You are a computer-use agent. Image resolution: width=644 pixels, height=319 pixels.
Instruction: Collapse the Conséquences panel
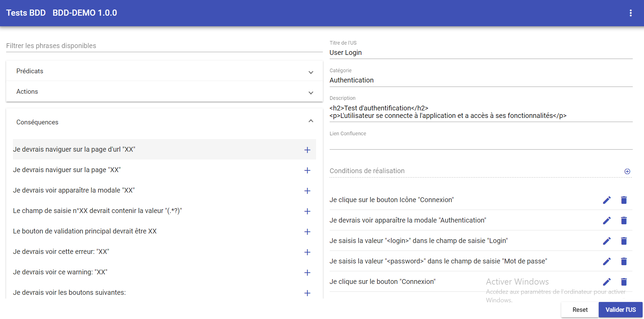pyautogui.click(x=164, y=122)
